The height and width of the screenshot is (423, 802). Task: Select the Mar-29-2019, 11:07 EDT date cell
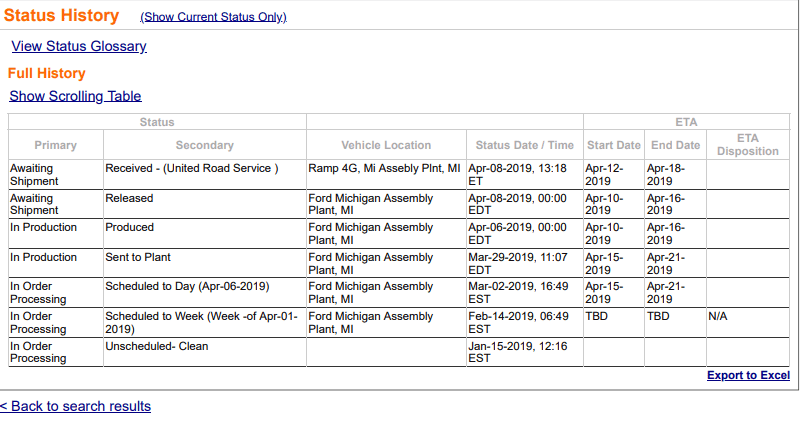click(525, 263)
